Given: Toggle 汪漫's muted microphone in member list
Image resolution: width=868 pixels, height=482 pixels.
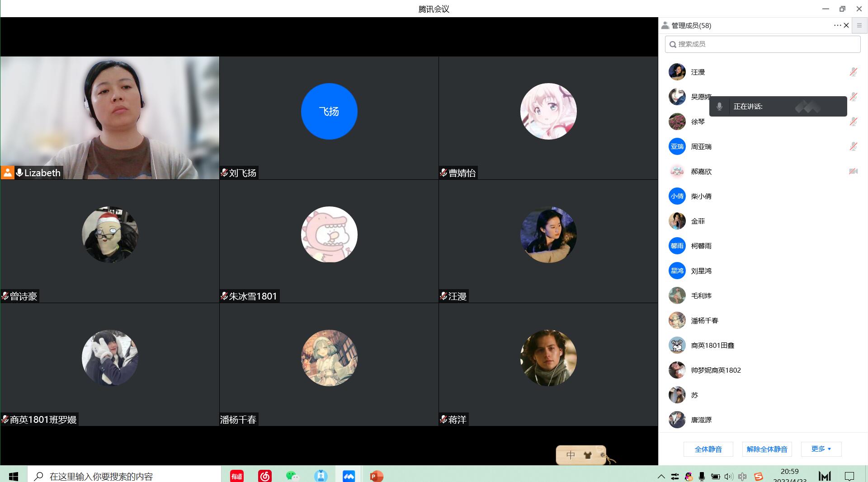Looking at the screenshot, I should click(853, 72).
